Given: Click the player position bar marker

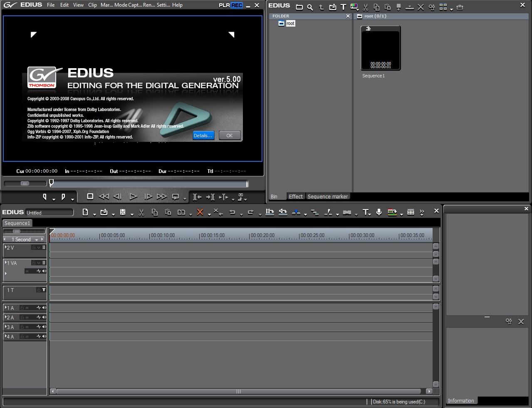Looking at the screenshot, I should coord(51,183).
